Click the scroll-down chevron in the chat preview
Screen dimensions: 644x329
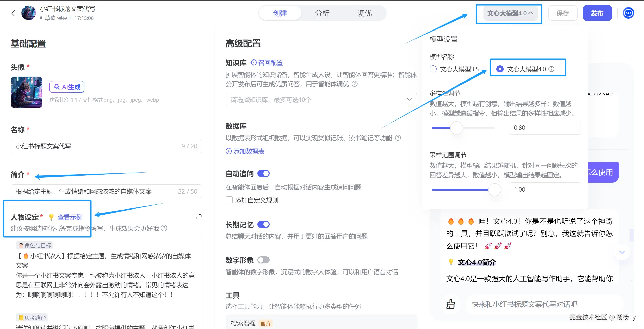[622, 252]
